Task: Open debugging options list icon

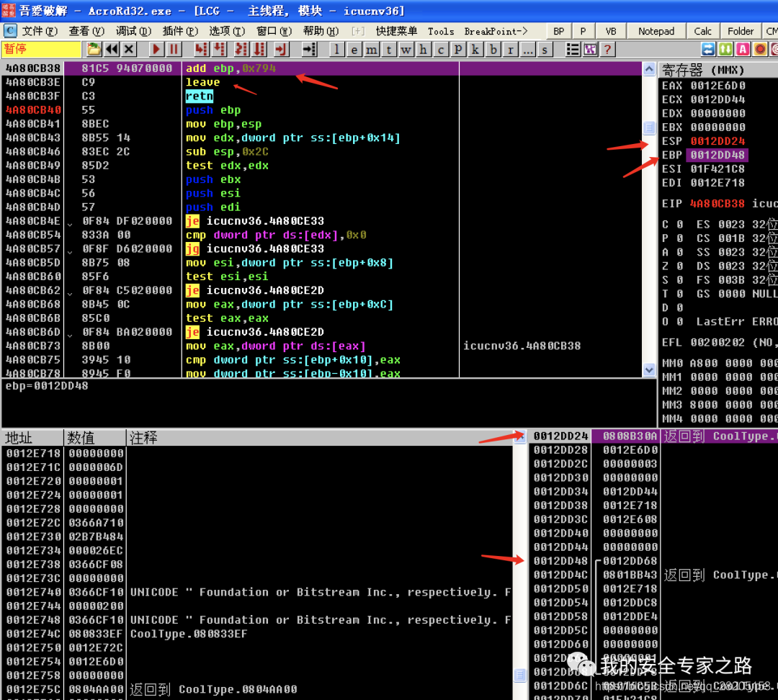Action: coord(573,49)
